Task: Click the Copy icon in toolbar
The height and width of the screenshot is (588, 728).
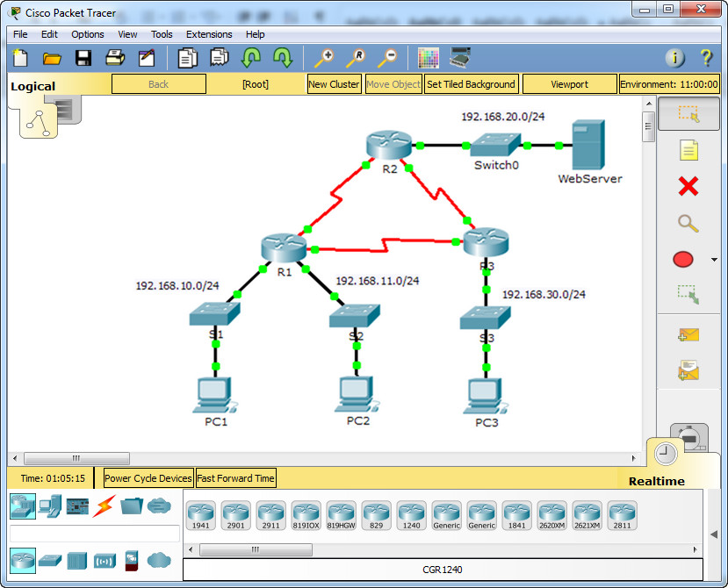Action: (x=188, y=58)
